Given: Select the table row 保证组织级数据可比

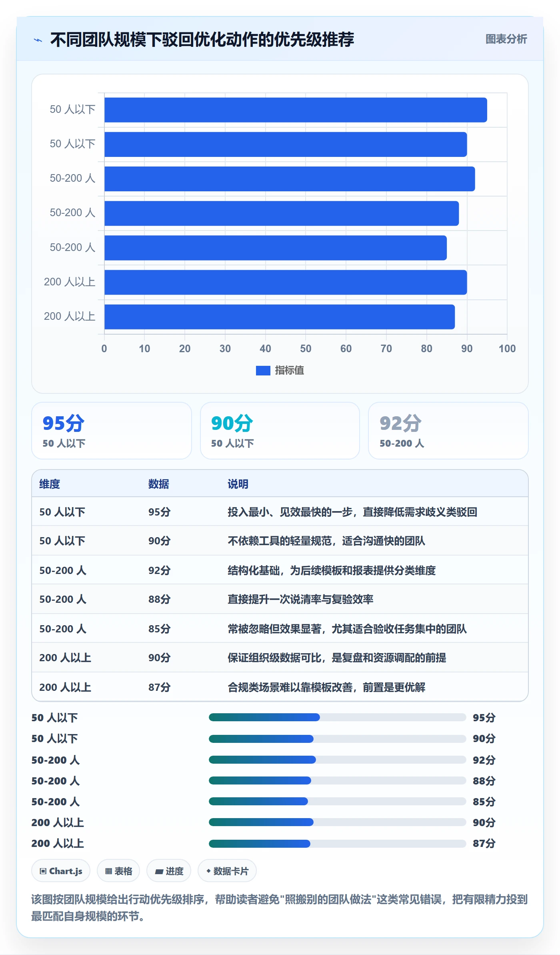Looking at the screenshot, I should click(x=280, y=658).
